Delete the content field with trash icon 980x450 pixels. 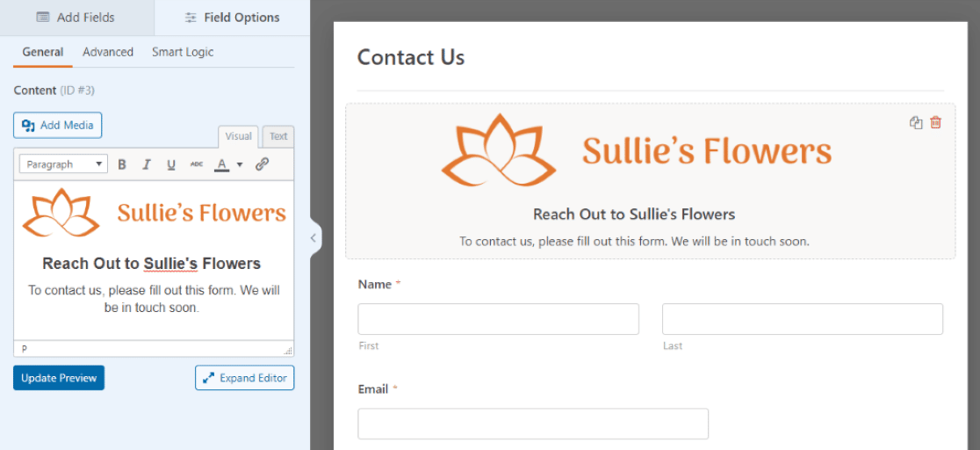point(936,123)
